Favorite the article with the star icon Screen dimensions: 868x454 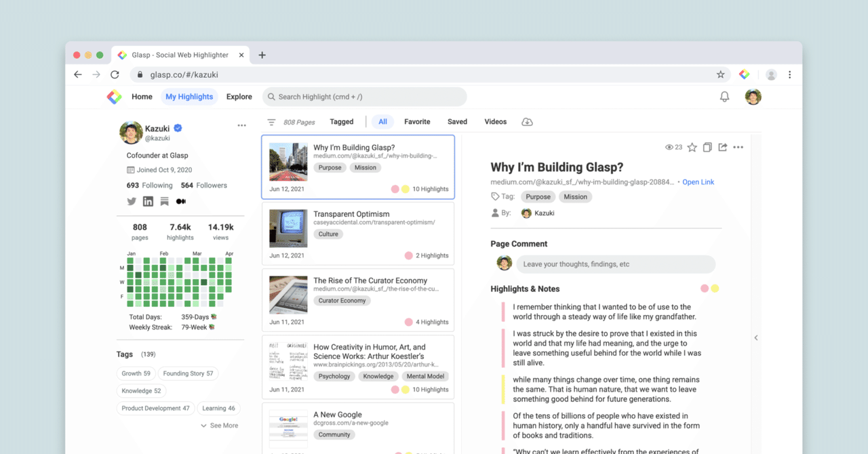coord(692,147)
